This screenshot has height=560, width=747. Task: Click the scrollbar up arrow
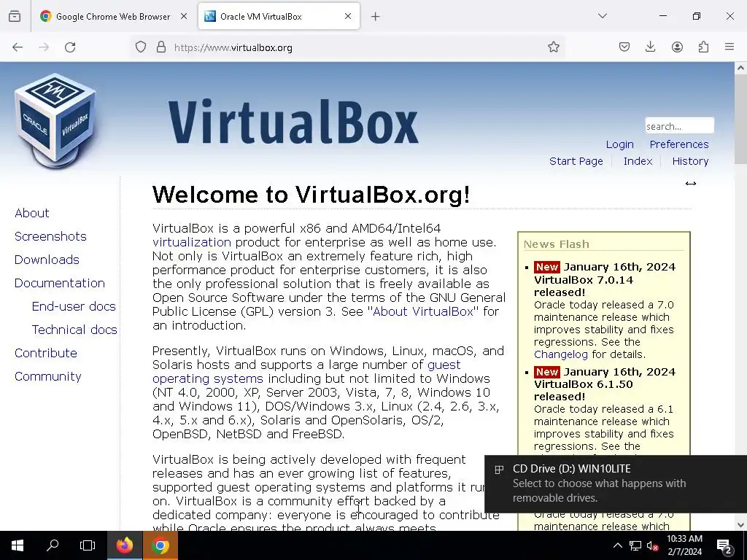[740, 68]
